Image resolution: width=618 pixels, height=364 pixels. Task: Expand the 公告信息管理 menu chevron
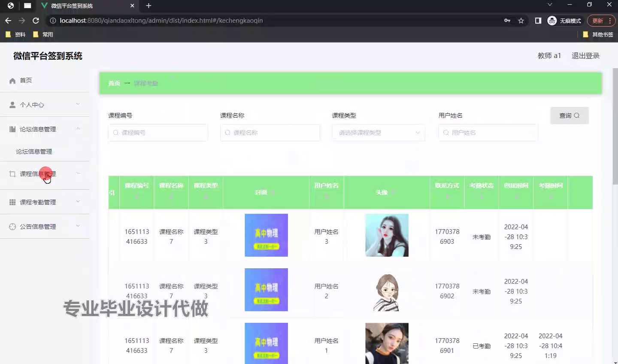(78, 226)
